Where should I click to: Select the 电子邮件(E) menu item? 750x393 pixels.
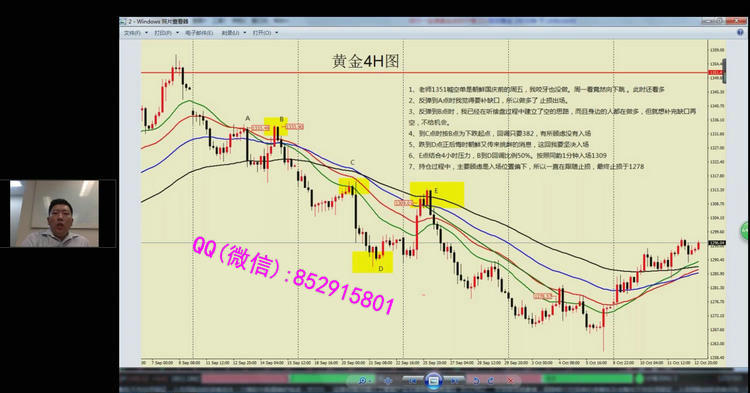199,33
